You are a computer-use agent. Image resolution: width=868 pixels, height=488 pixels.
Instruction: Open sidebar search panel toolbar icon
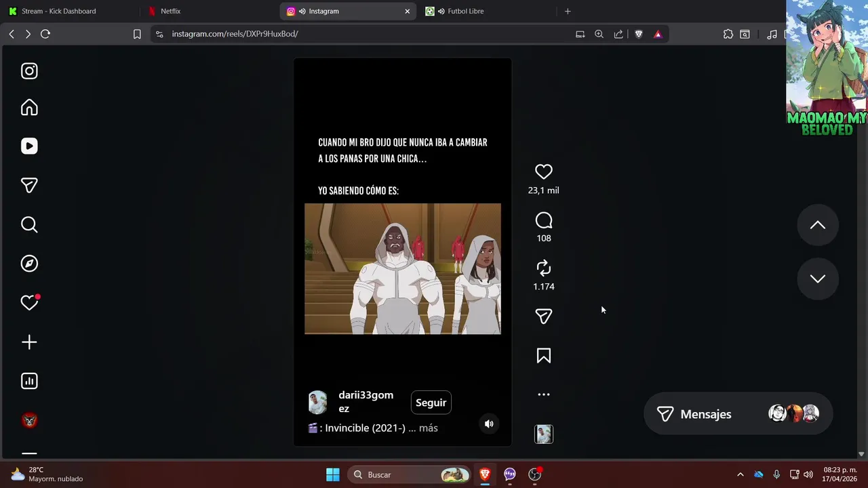pos(745,34)
